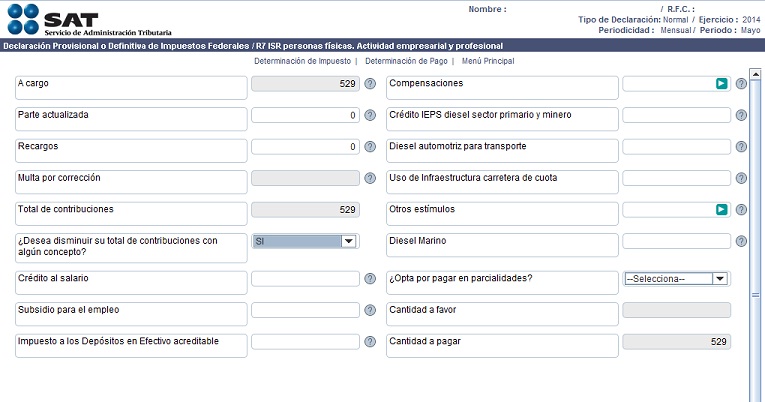Show help for Subsidio para el empleo
765x402 pixels.
[x=370, y=310]
